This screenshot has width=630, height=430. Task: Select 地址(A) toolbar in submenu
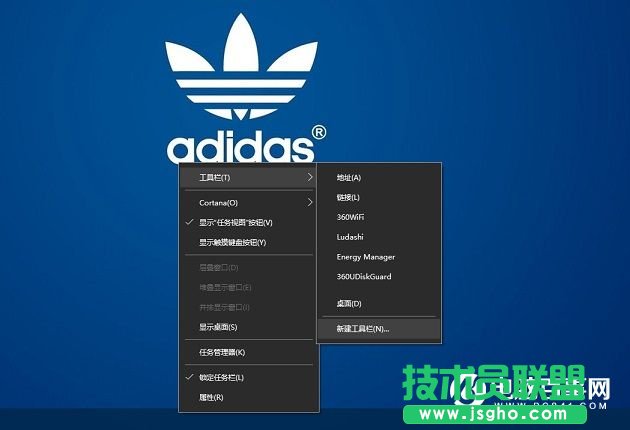click(x=379, y=178)
